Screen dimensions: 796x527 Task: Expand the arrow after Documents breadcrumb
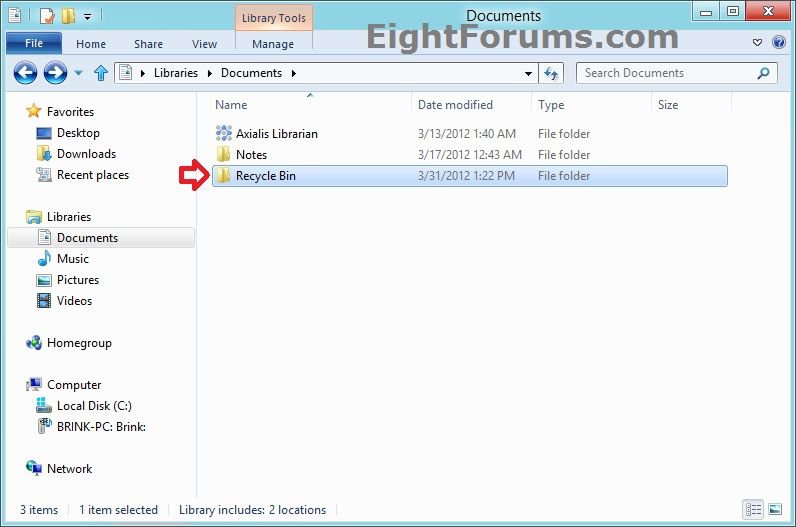293,74
